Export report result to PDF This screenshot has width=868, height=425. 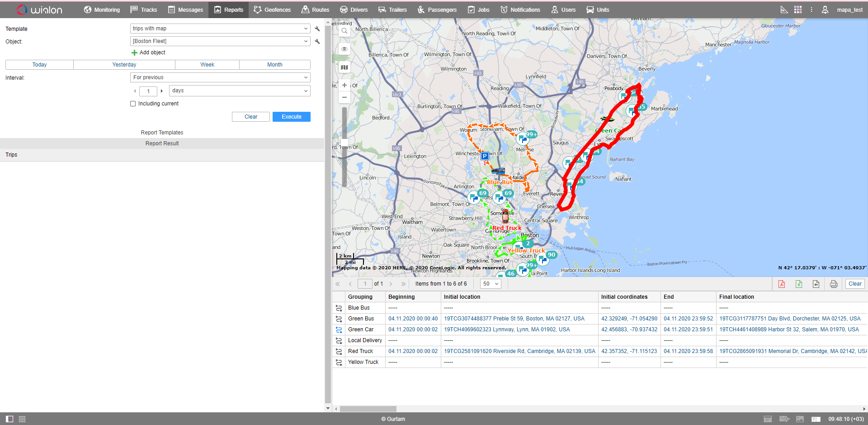[x=782, y=284]
